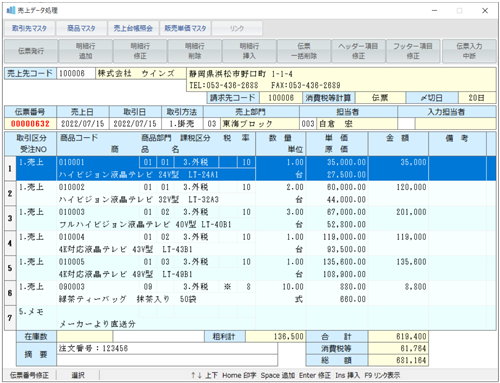Select row number 2 header
Image resolution: width=500 pixels, height=383 pixels.
tap(10, 193)
